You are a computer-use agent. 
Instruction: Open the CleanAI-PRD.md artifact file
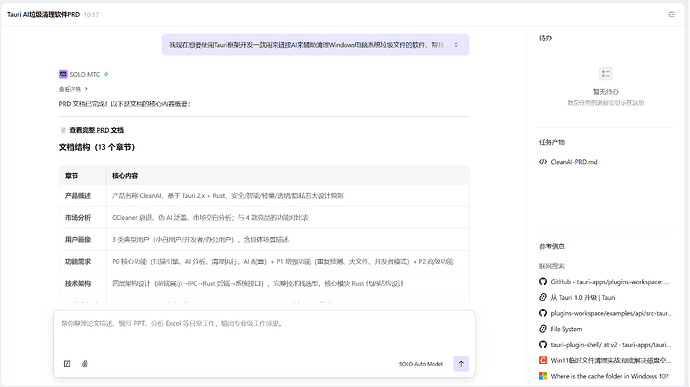pyautogui.click(x=574, y=162)
